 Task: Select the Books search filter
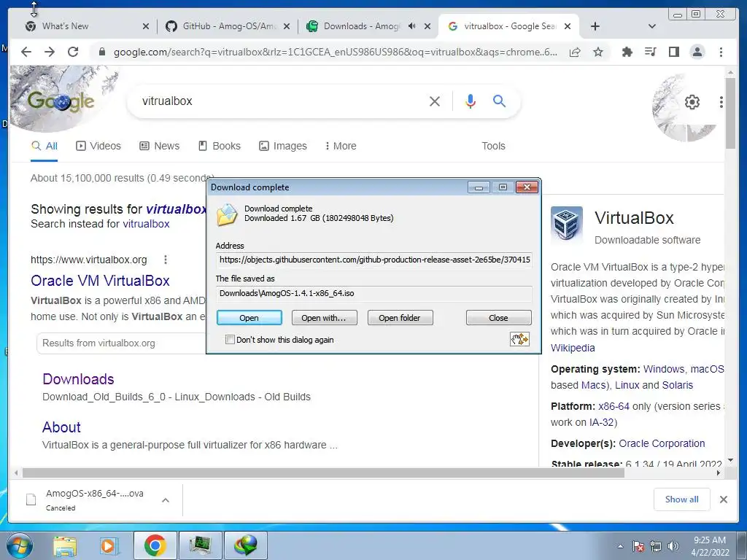pos(220,146)
